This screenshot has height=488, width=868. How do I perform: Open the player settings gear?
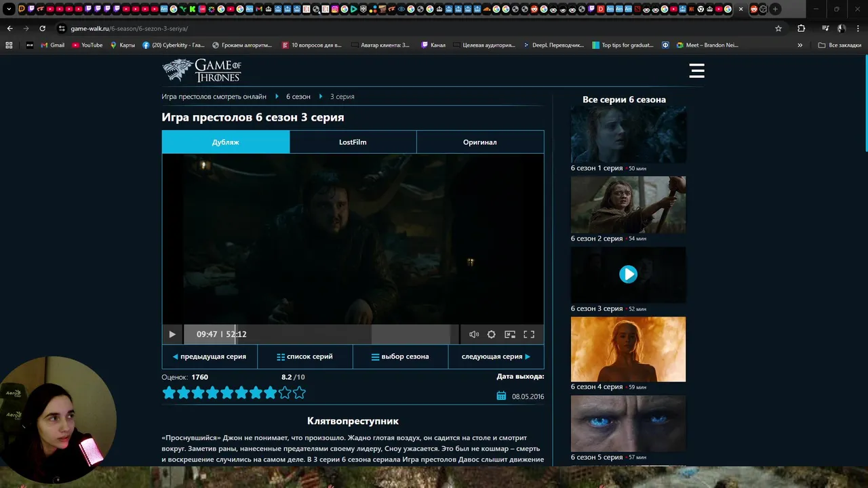click(492, 334)
